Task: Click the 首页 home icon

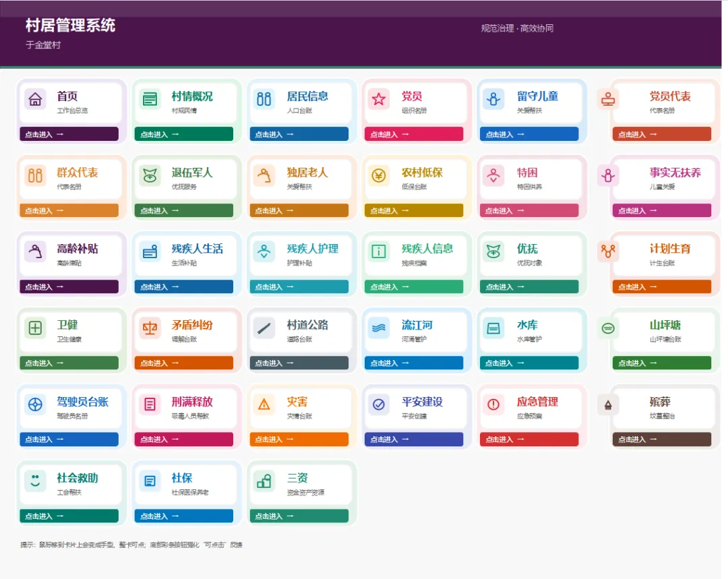Action: (x=35, y=99)
